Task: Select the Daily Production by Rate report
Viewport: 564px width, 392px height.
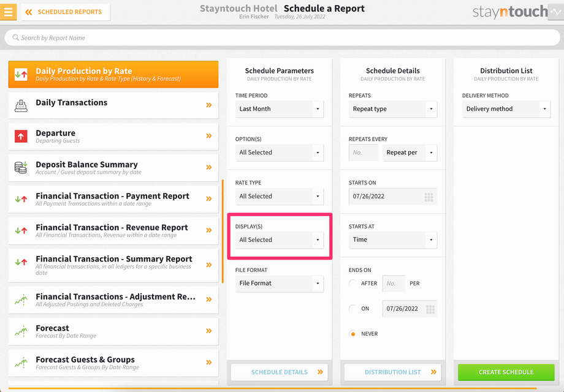Action: tap(113, 74)
